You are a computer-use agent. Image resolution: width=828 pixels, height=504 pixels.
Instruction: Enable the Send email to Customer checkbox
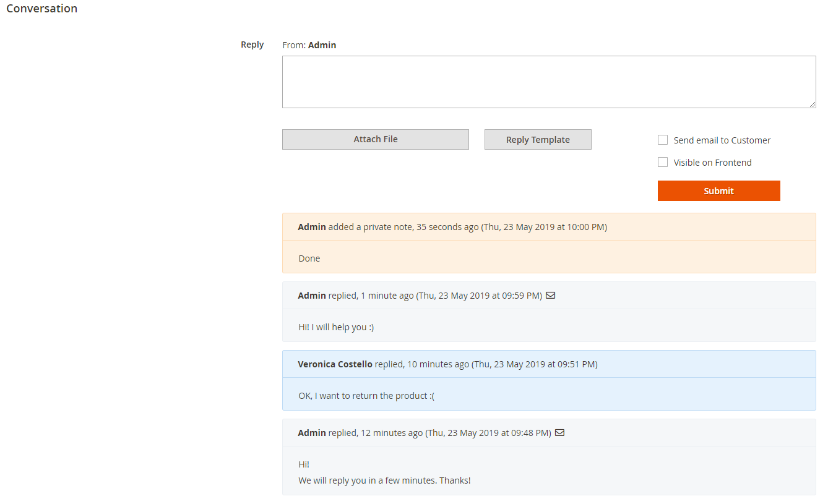click(x=663, y=140)
